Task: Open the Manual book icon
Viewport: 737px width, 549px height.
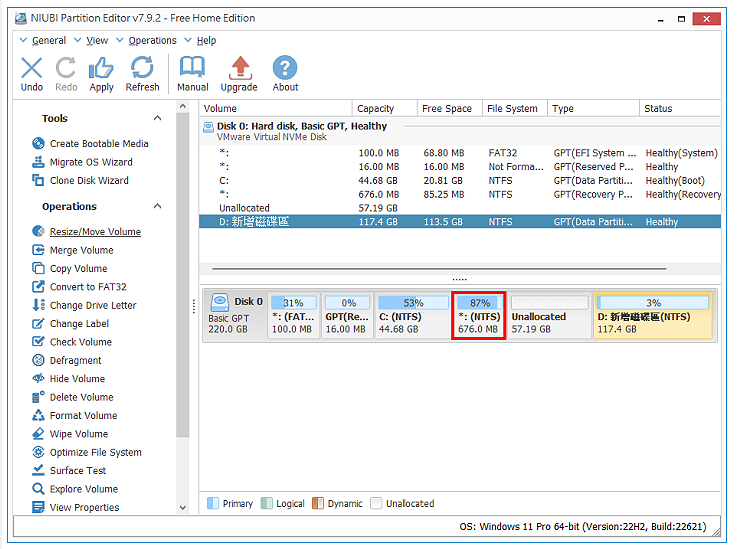Action: pos(192,73)
